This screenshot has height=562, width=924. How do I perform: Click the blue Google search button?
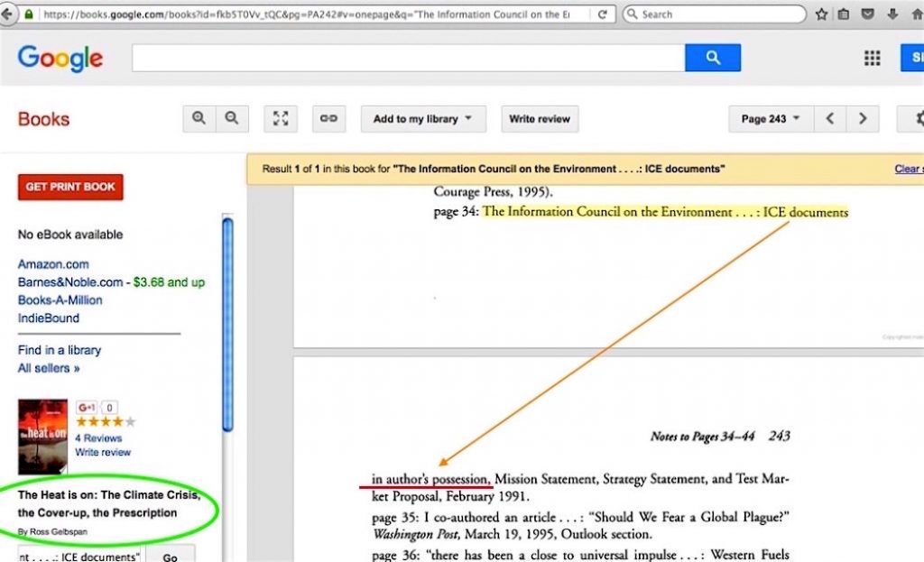pyautogui.click(x=712, y=59)
